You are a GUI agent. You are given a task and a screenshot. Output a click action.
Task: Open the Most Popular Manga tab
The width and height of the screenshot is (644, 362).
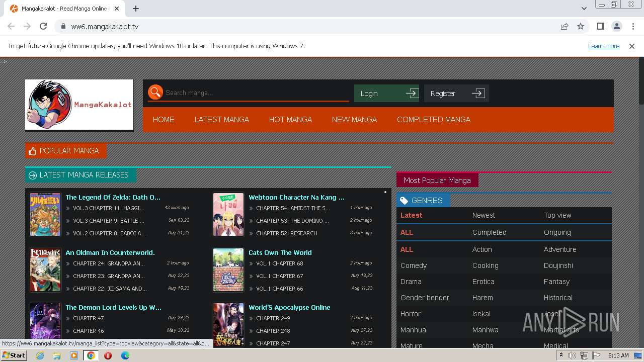[437, 180]
